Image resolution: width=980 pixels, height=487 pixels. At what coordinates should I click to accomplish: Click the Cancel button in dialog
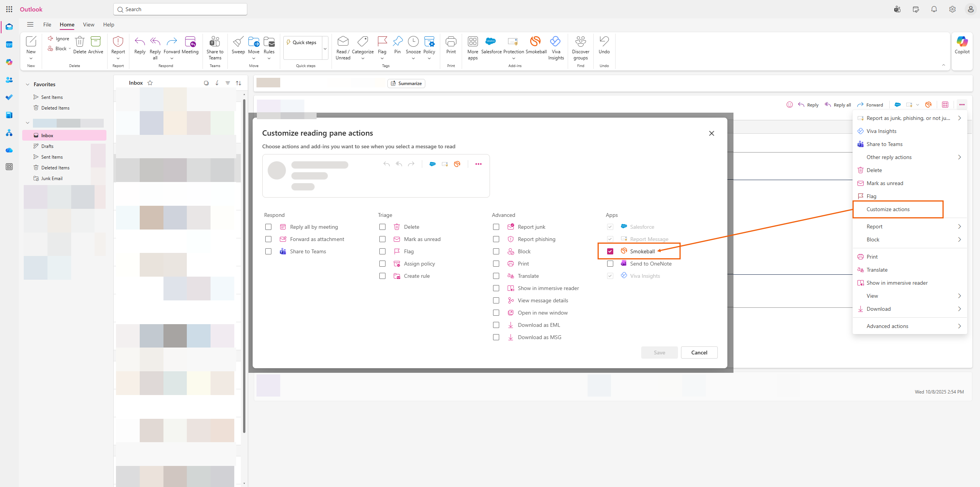tap(699, 353)
